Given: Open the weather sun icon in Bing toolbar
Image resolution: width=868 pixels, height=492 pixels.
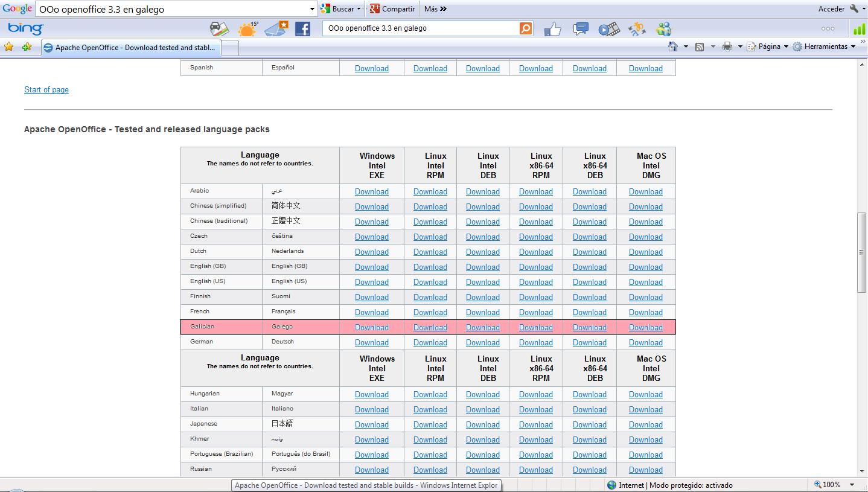Looking at the screenshot, I should (247, 28).
